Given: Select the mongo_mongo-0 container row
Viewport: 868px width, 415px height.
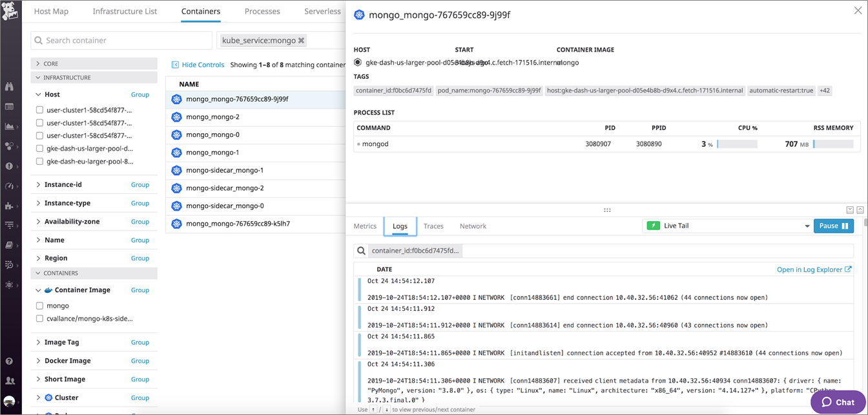Looking at the screenshot, I should click(x=256, y=135).
